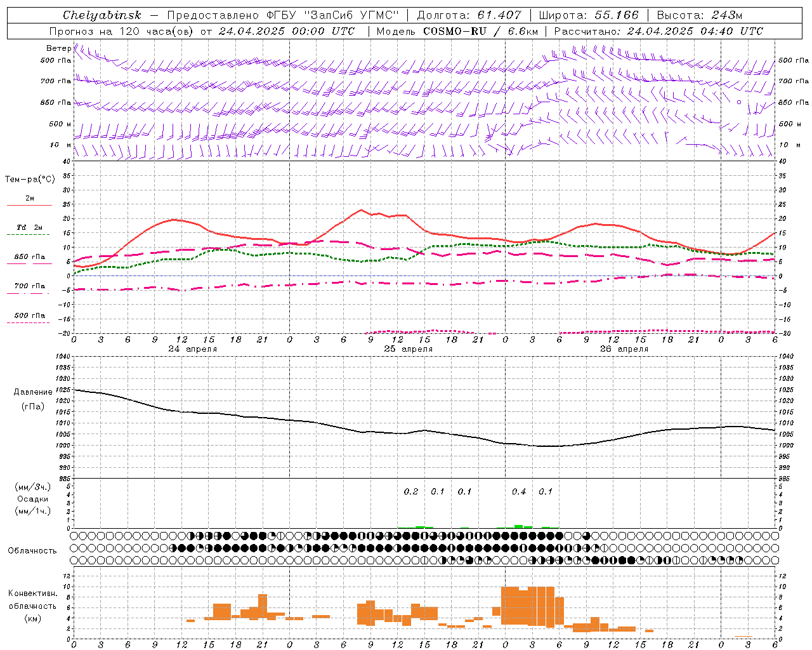
Task: Click the '2м' temperature legend label
Action: (30, 199)
